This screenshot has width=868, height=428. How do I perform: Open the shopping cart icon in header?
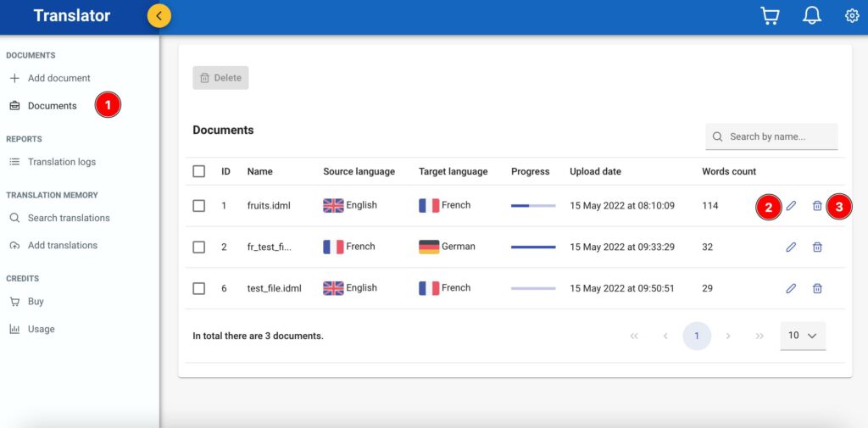click(770, 16)
